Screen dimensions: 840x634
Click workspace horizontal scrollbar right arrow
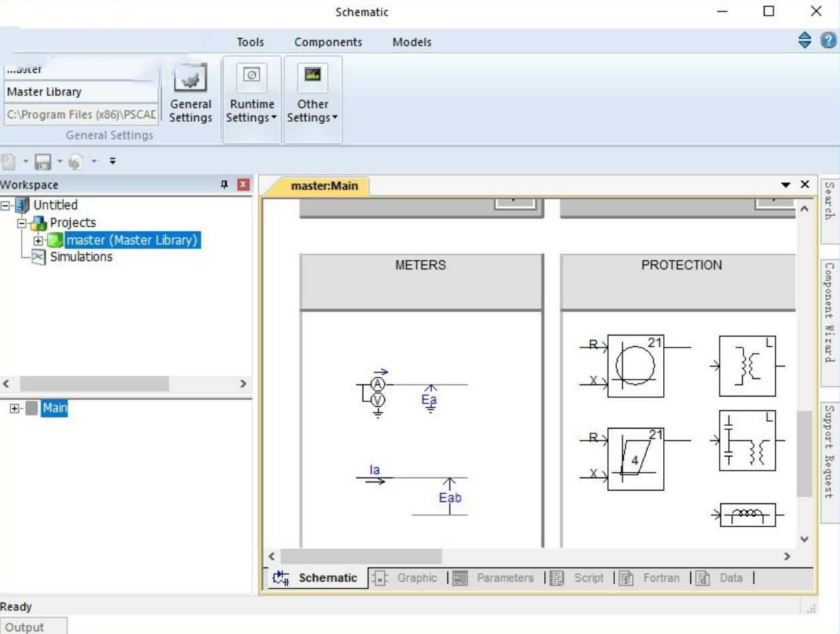point(243,384)
